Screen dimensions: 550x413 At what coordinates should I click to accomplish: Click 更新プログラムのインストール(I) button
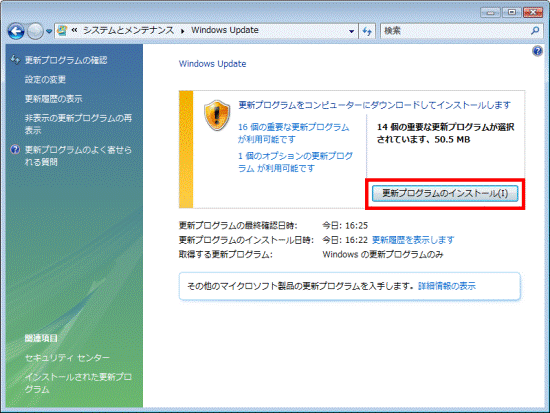[x=445, y=194]
